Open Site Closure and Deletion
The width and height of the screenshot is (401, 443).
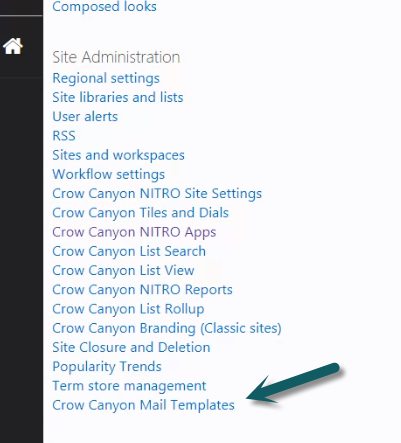(131, 348)
